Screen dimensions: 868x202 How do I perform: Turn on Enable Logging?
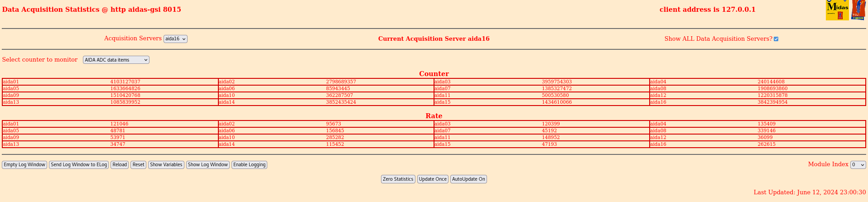(249, 165)
